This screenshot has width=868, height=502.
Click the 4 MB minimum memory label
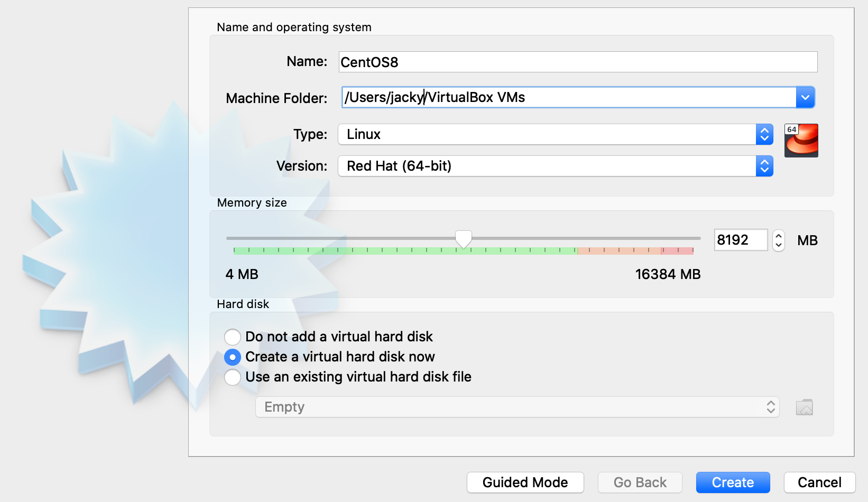pyautogui.click(x=242, y=274)
